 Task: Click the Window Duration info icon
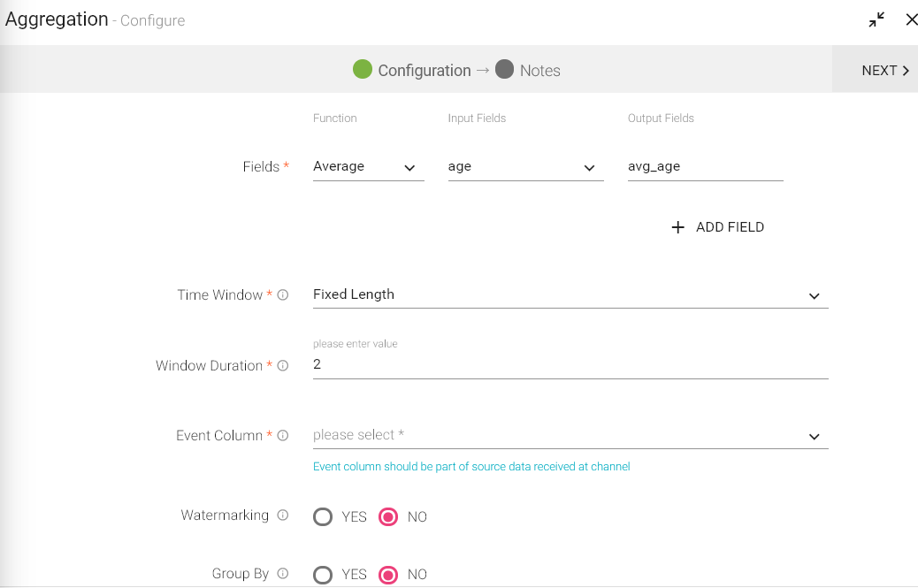point(283,366)
